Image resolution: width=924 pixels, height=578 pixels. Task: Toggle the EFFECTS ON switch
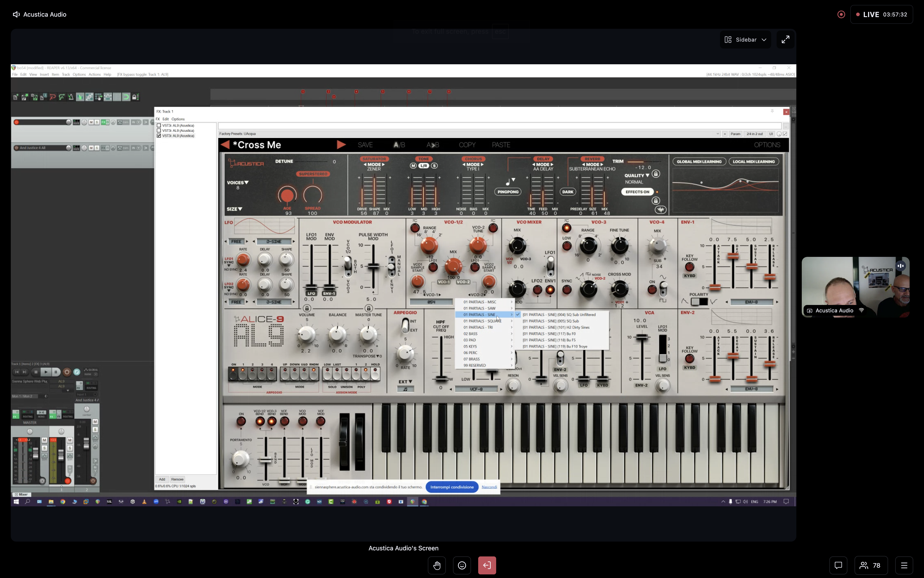click(x=637, y=192)
